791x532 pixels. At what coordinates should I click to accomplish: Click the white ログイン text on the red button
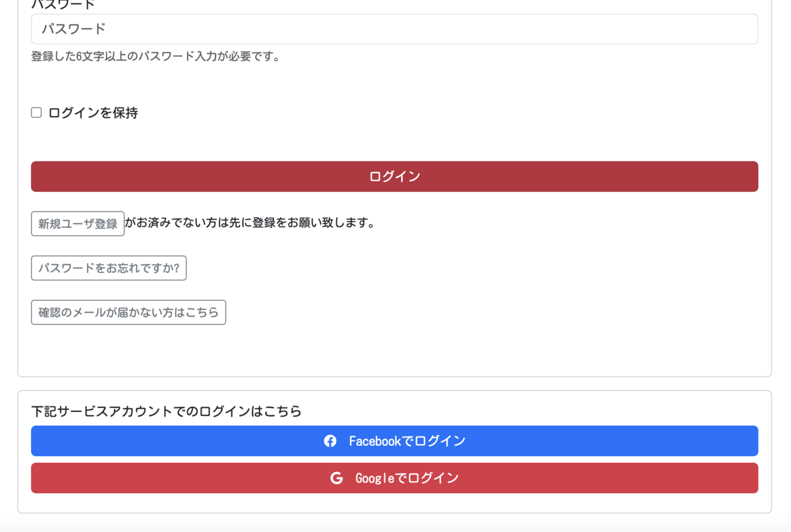pyautogui.click(x=395, y=177)
